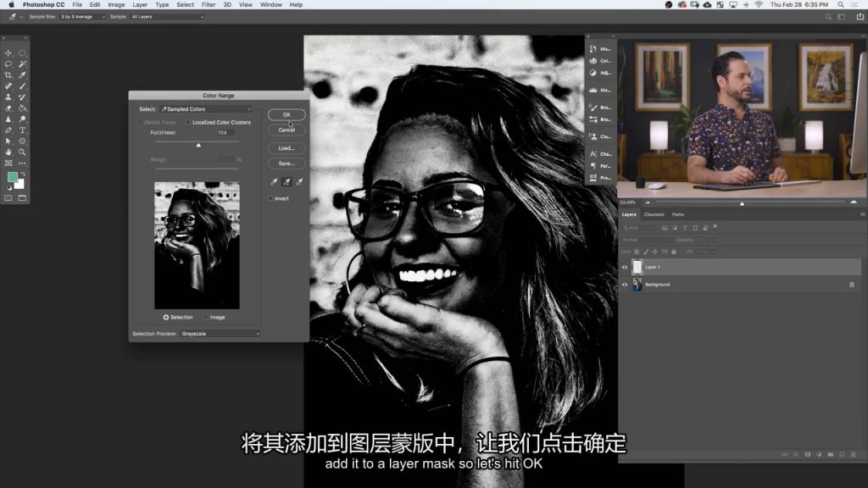
Task: Select the Crop tool
Action: [9, 75]
